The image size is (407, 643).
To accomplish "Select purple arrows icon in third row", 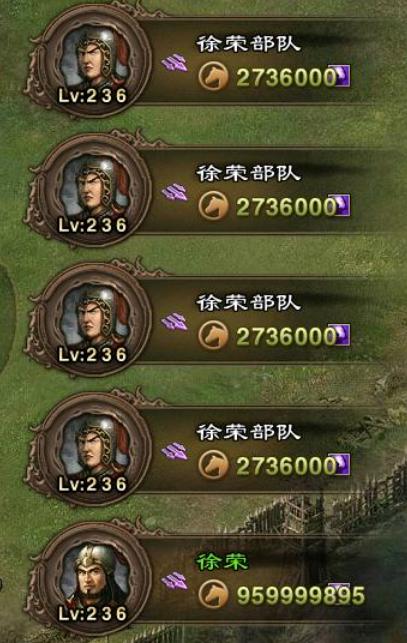I will pos(174,322).
